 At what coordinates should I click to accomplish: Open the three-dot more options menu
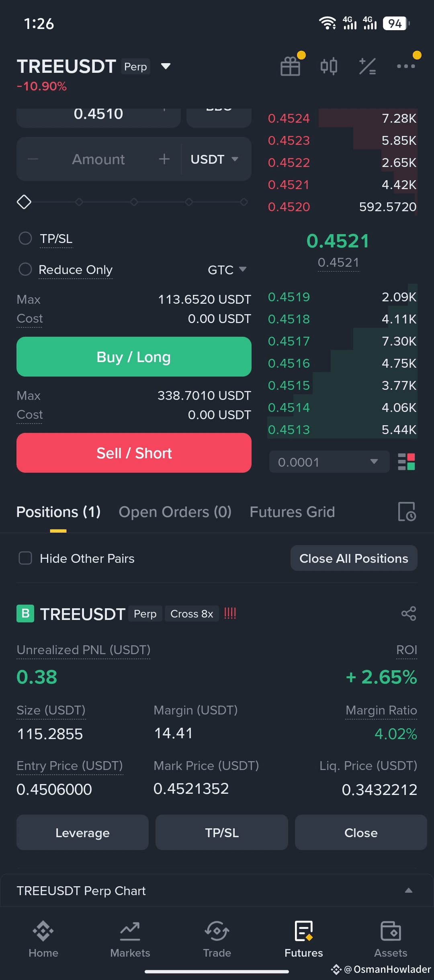[406, 66]
